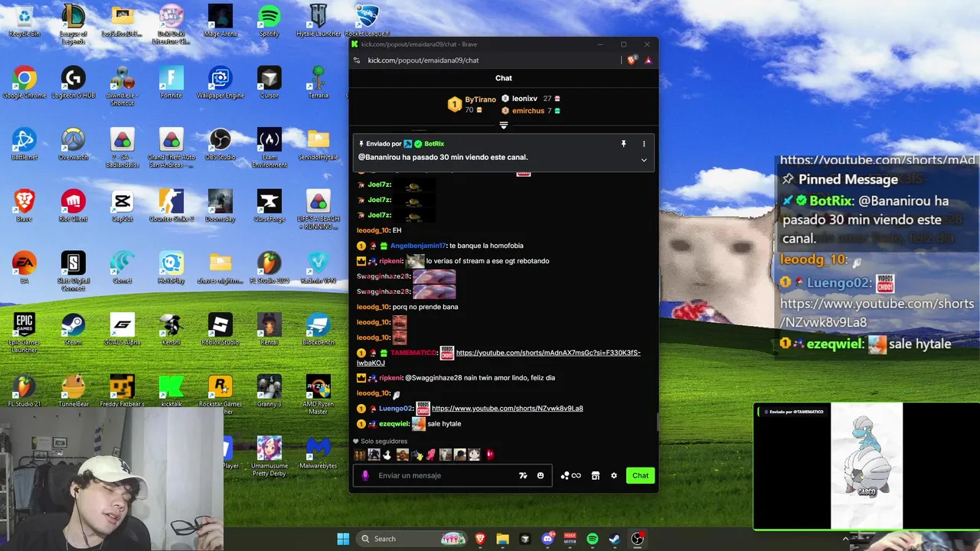Click Swagginhaze28's first posted emote image
The height and width of the screenshot is (551, 980).
(434, 276)
